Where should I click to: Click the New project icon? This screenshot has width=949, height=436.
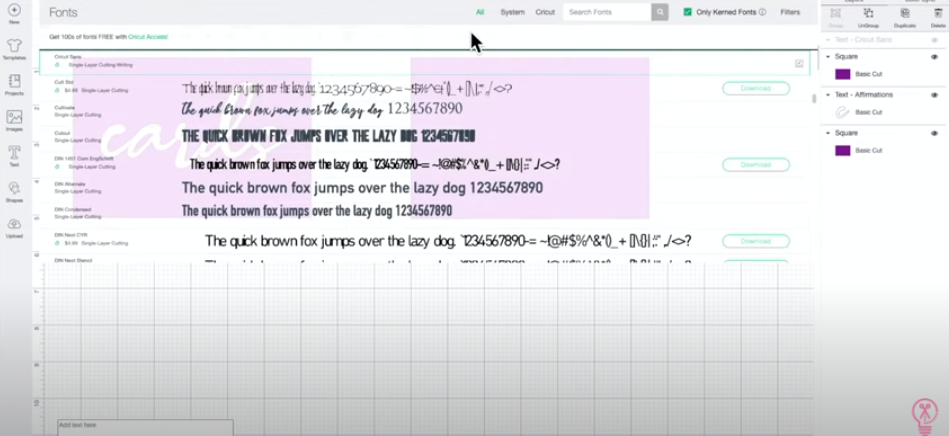(14, 10)
